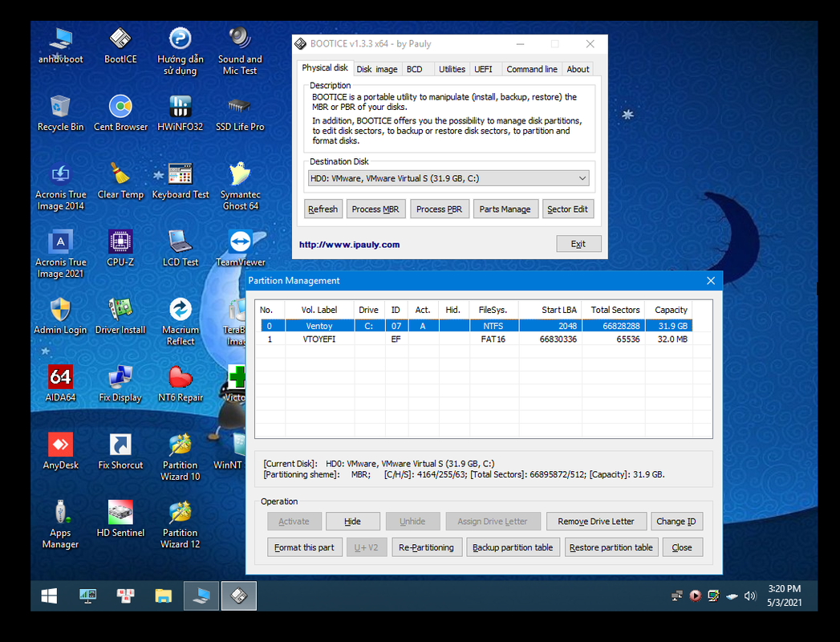840x642 pixels.
Task: Click the Remove Drive Letter button
Action: click(596, 522)
